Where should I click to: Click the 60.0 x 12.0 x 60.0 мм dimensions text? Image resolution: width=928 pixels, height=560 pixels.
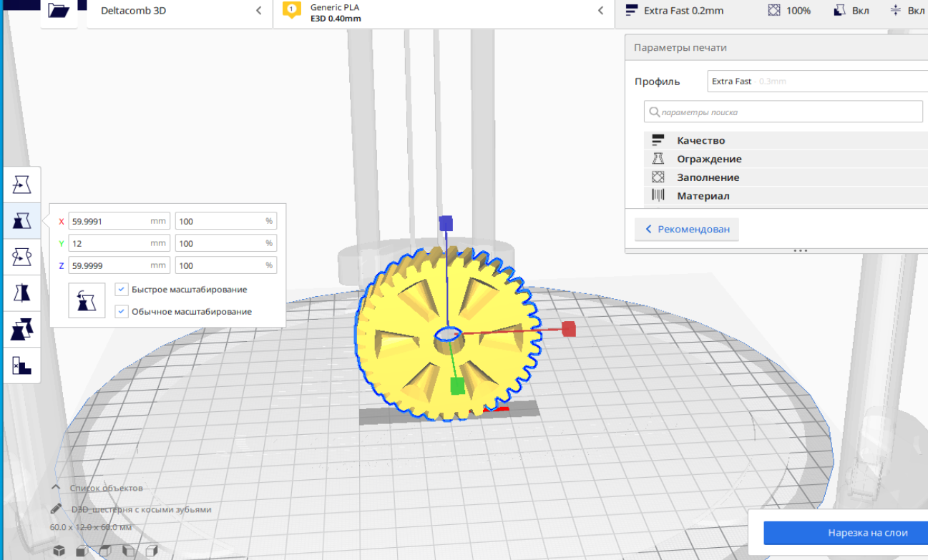(91, 527)
